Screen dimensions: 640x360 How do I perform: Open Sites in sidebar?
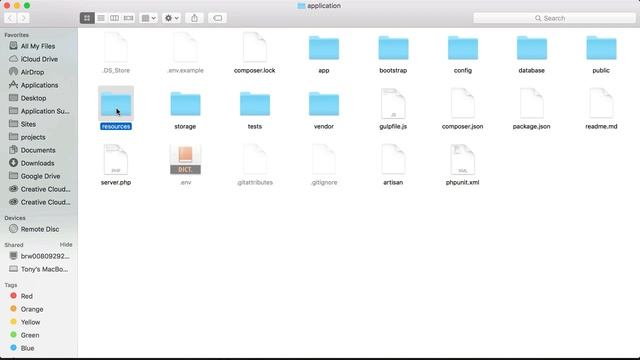click(x=28, y=124)
